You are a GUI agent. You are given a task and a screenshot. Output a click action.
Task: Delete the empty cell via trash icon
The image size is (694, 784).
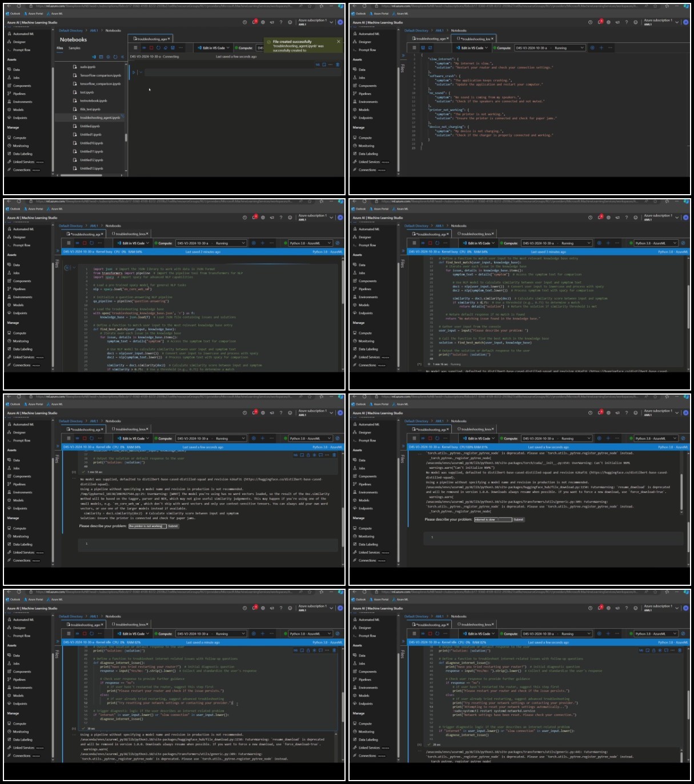pos(338,65)
